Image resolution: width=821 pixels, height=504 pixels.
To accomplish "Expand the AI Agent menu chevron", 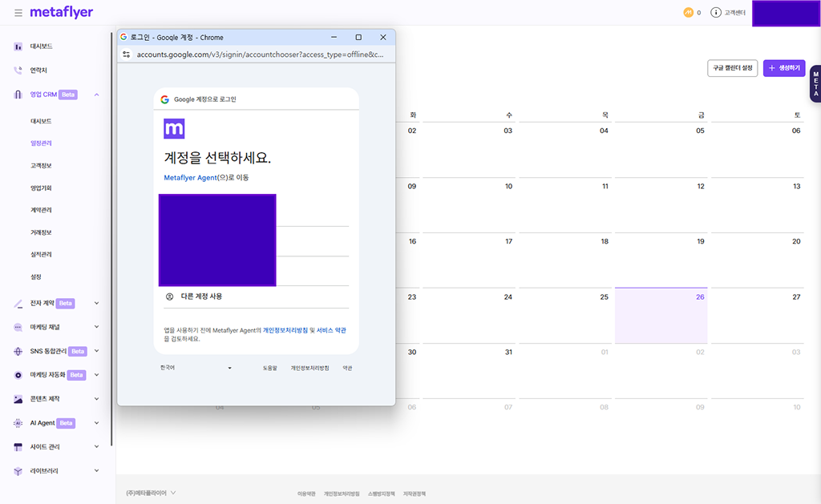I will [x=97, y=423].
